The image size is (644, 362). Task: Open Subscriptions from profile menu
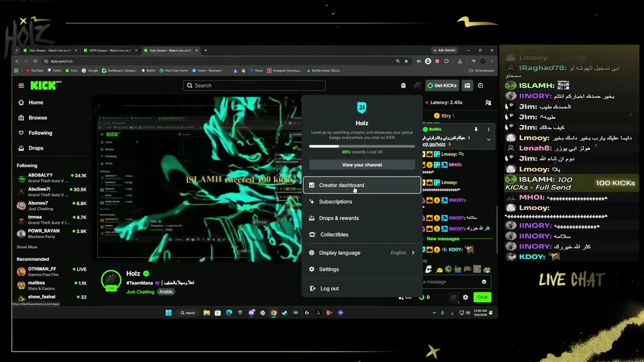(362, 202)
